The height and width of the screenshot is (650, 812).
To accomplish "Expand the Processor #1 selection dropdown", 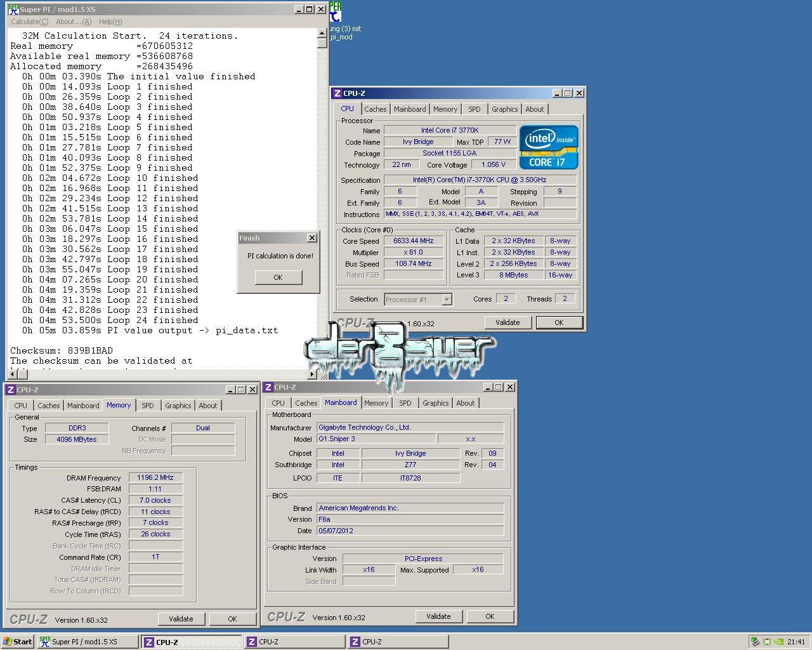I will [x=447, y=300].
